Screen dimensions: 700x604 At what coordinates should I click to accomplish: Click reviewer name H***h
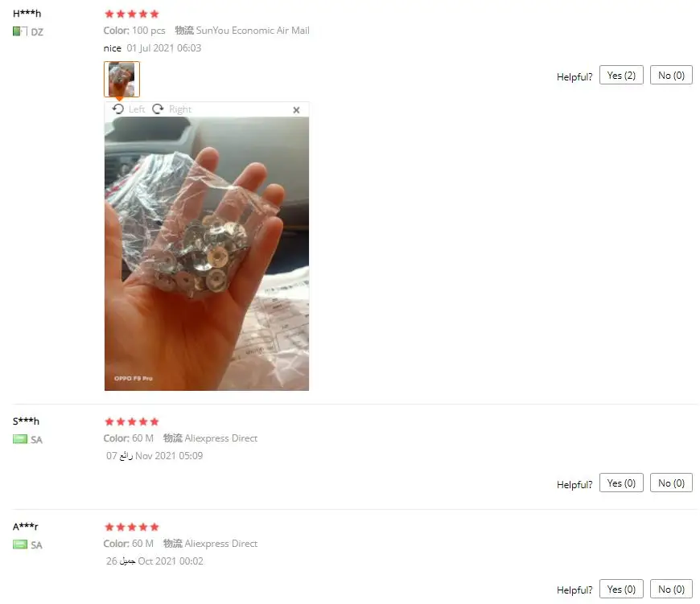(27, 14)
